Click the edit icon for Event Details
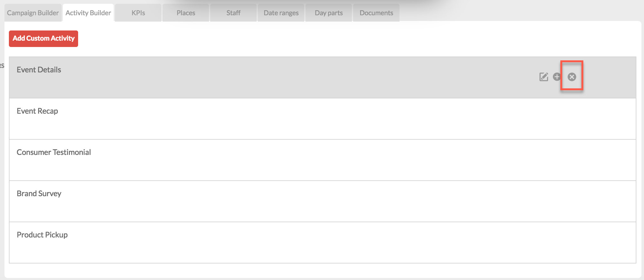This screenshot has width=644, height=280. (544, 77)
